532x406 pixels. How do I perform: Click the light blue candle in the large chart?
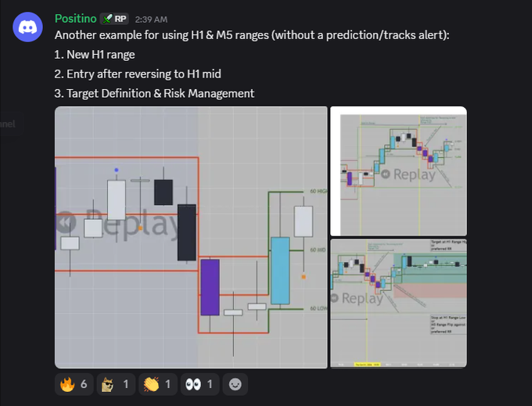[x=280, y=271]
